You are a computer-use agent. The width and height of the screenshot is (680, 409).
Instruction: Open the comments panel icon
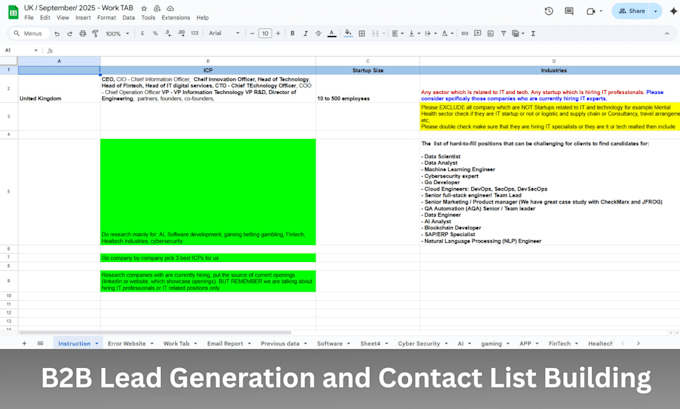pyautogui.click(x=569, y=11)
